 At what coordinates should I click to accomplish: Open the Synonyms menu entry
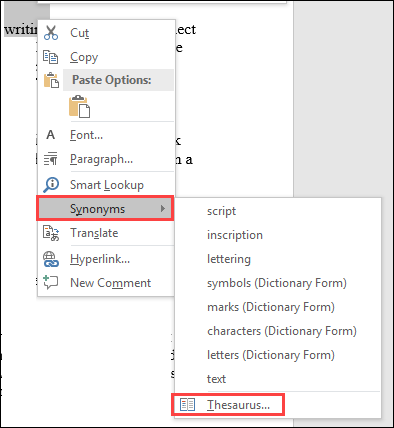105,209
